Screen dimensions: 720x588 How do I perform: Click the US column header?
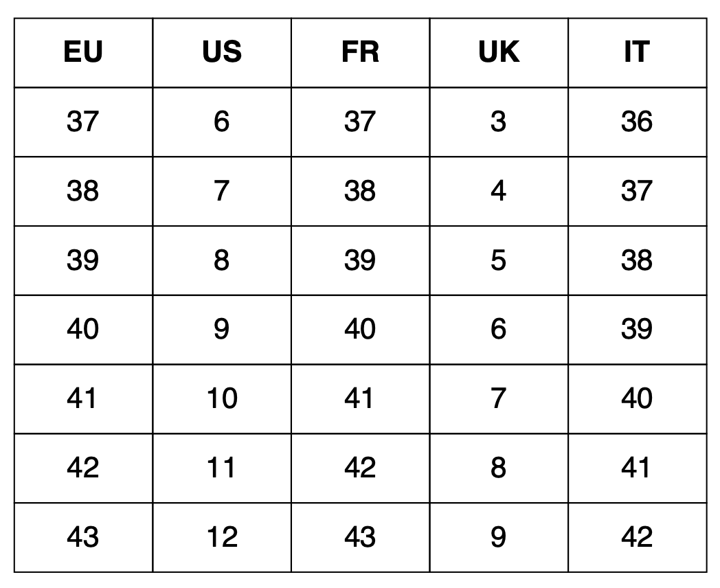(x=222, y=52)
